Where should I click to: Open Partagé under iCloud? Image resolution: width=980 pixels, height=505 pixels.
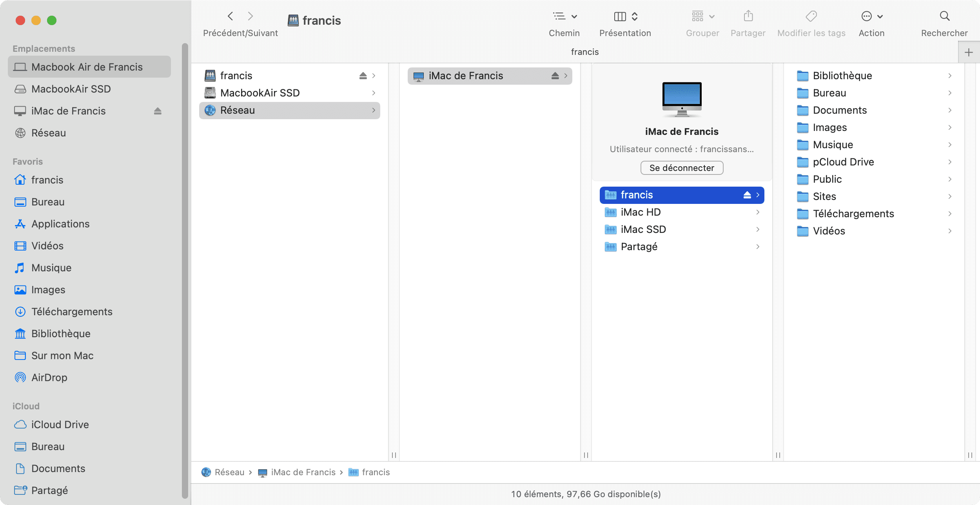click(x=89, y=490)
